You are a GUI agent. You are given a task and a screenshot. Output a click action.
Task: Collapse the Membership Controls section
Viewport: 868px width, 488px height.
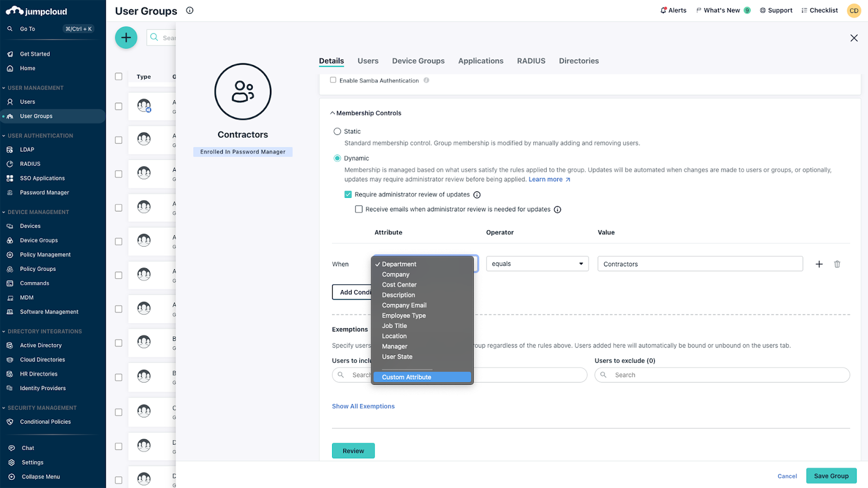333,113
